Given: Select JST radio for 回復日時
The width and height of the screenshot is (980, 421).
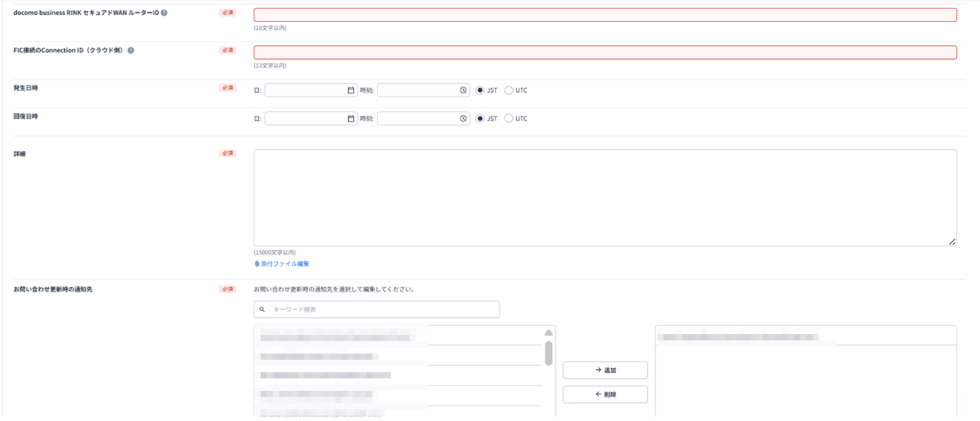Looking at the screenshot, I should point(480,119).
